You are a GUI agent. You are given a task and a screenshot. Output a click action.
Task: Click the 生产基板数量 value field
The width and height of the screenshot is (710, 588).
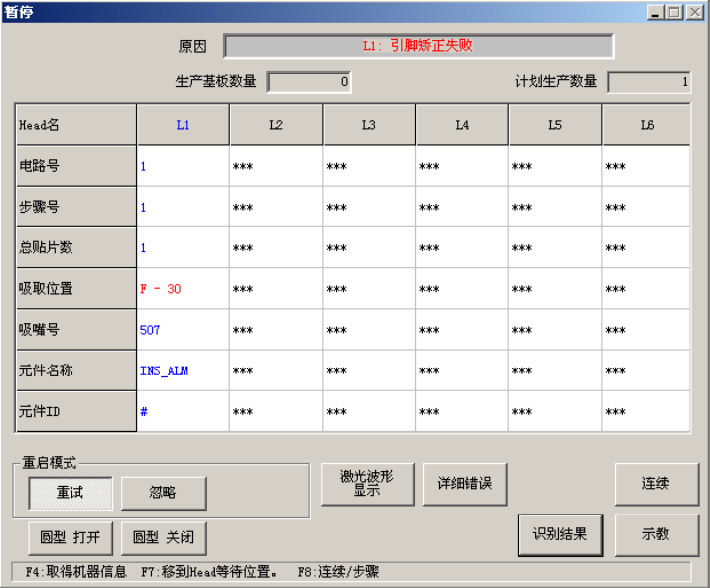309,82
